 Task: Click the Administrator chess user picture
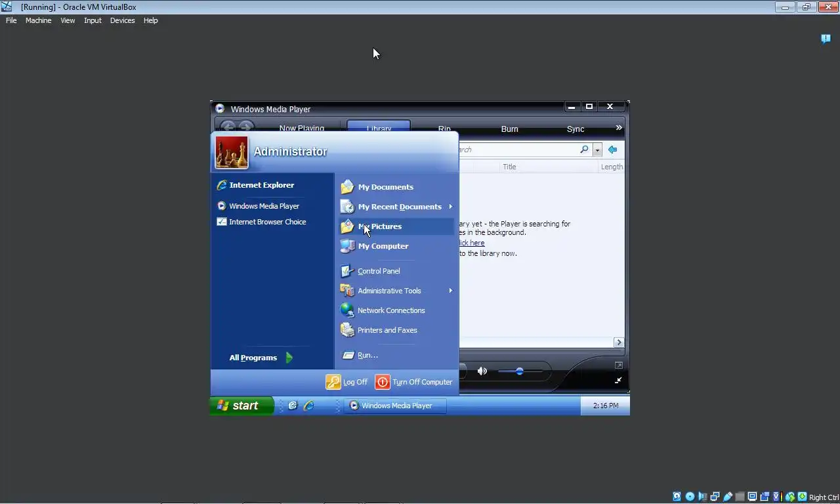point(232,152)
